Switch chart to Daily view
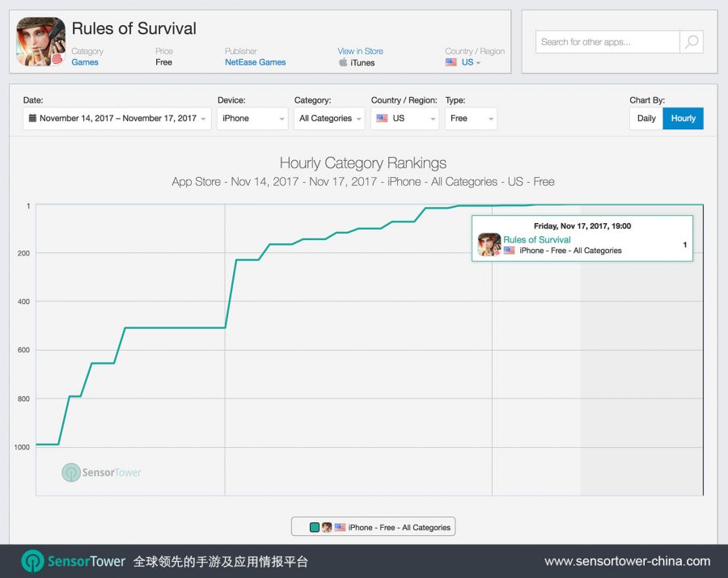The width and height of the screenshot is (728, 578). click(646, 118)
